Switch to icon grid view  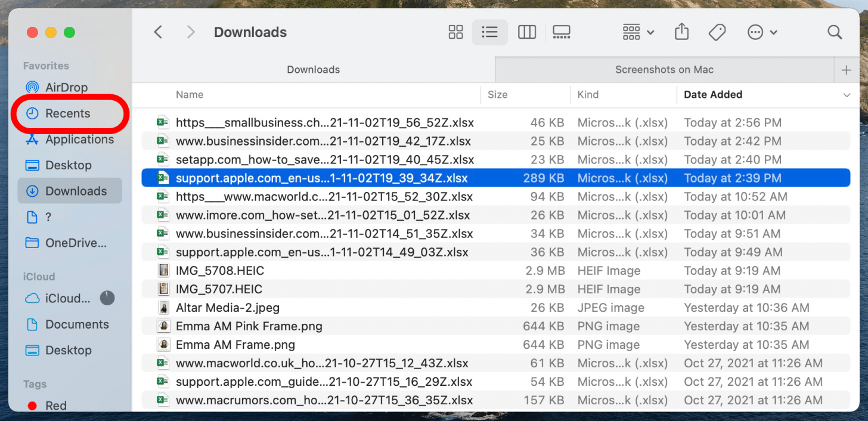click(x=455, y=32)
